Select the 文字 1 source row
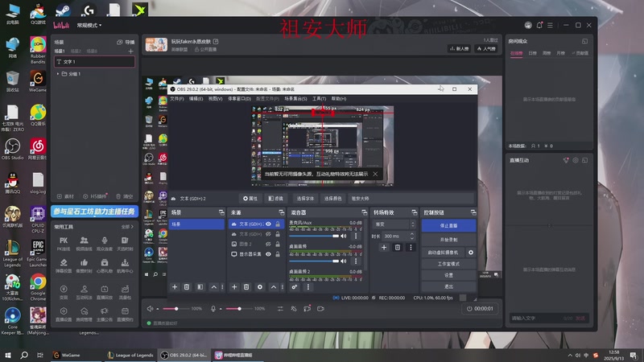Screen dimensions: 644x362 pyautogui.click(x=94, y=62)
